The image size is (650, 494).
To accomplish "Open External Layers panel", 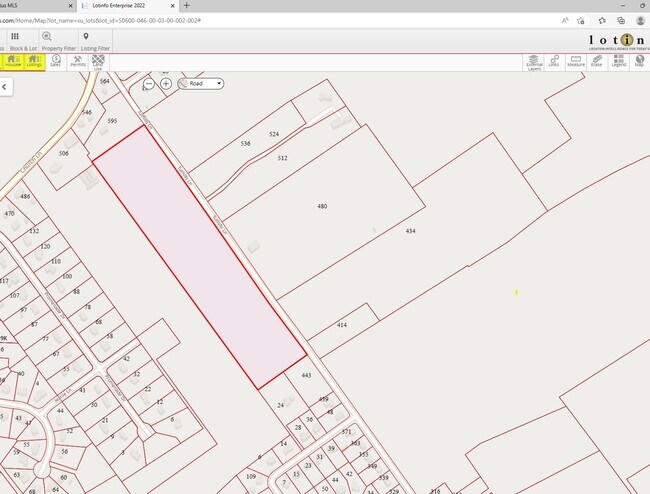I will (x=533, y=61).
